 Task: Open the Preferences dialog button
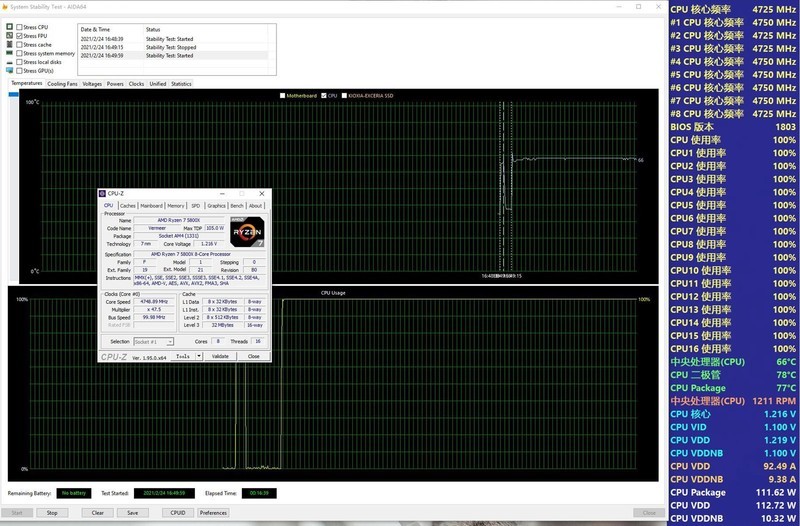pos(212,513)
